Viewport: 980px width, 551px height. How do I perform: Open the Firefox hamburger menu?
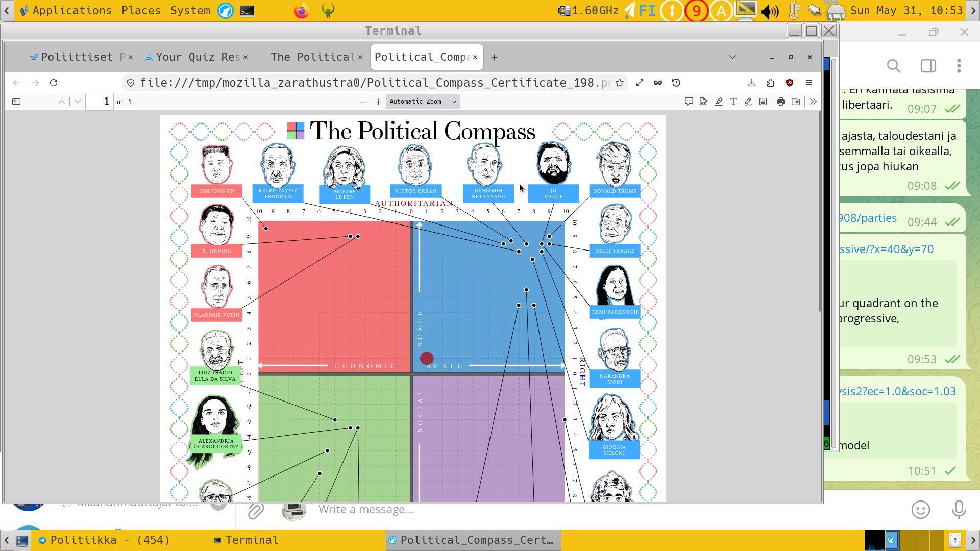tap(809, 83)
